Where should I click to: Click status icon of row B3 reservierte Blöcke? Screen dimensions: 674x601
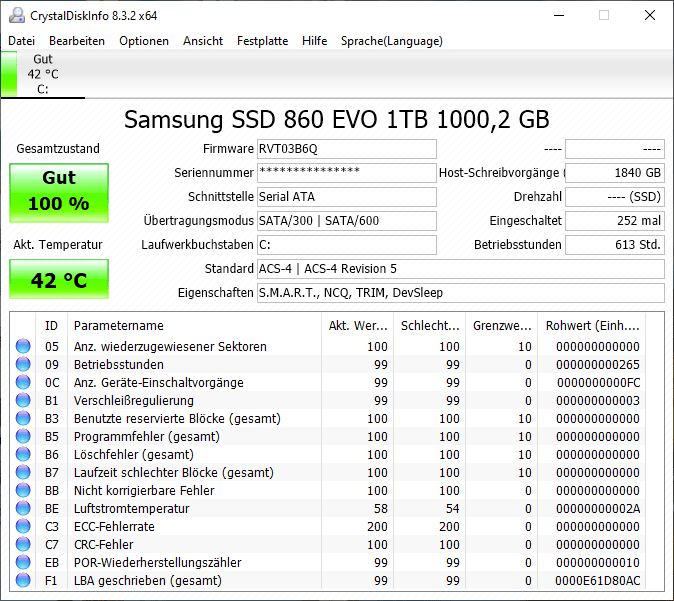coord(23,418)
